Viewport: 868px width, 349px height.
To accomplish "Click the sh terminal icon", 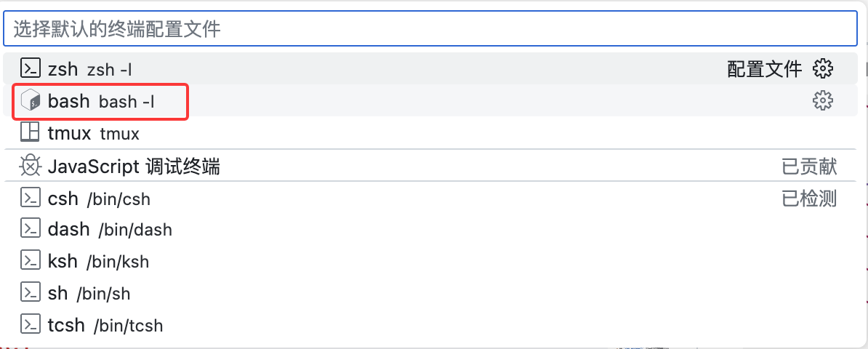I will [30, 292].
